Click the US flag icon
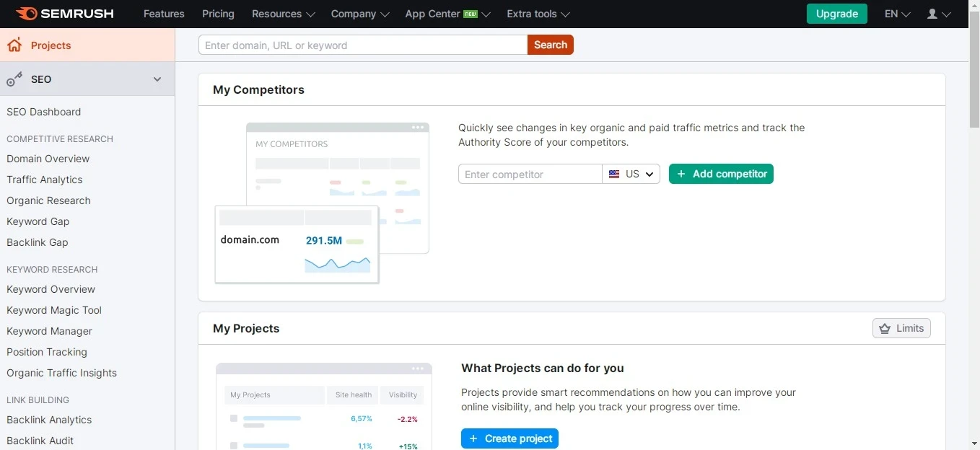This screenshot has height=450, width=980. pyautogui.click(x=614, y=175)
